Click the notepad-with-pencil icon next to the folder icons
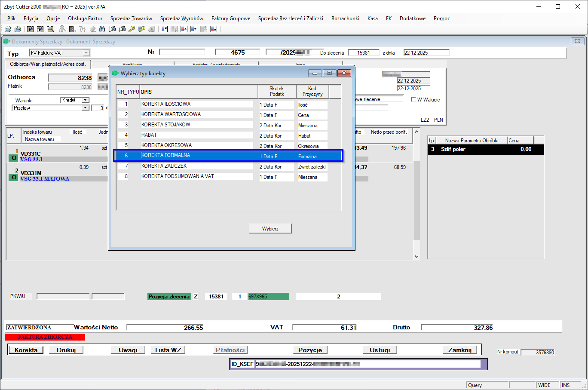Screen dimensions: 588x390 pos(30,29)
